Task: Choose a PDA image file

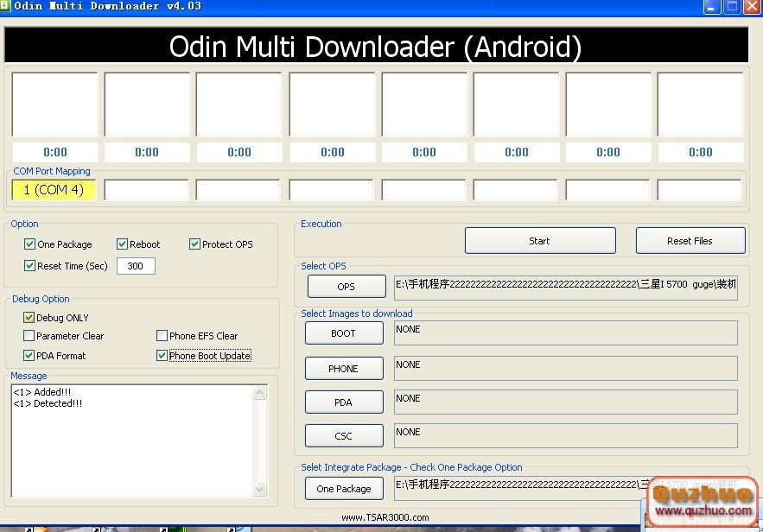Action: click(344, 402)
